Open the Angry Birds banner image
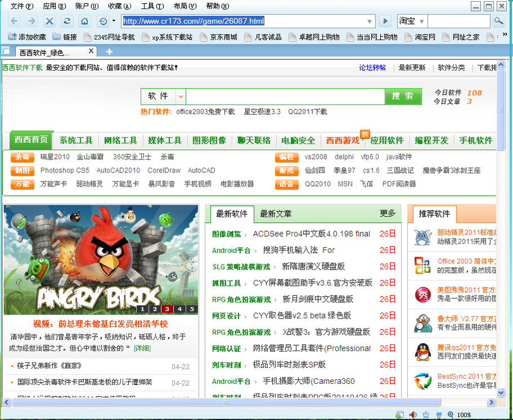 [101, 259]
